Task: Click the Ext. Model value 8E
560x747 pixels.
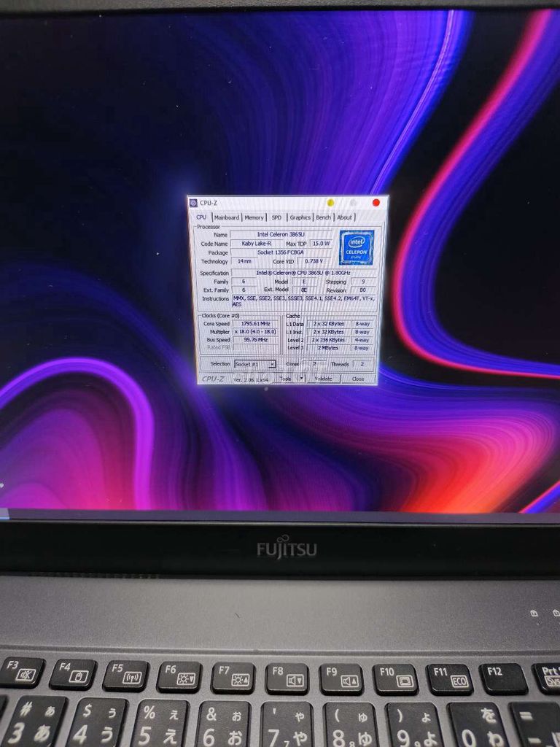Action: tap(304, 290)
